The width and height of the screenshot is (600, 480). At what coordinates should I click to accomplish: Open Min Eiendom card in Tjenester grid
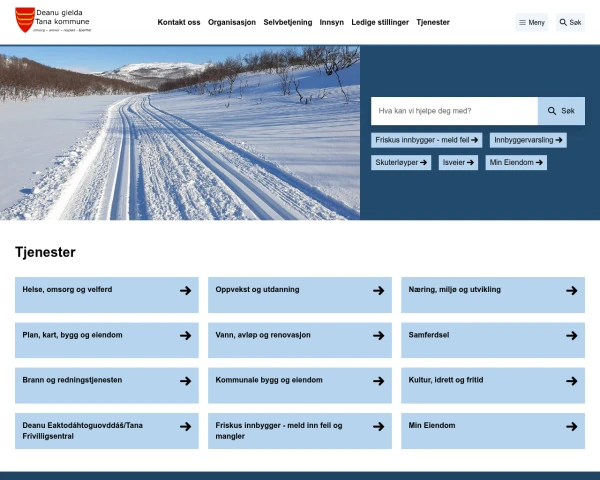493,431
